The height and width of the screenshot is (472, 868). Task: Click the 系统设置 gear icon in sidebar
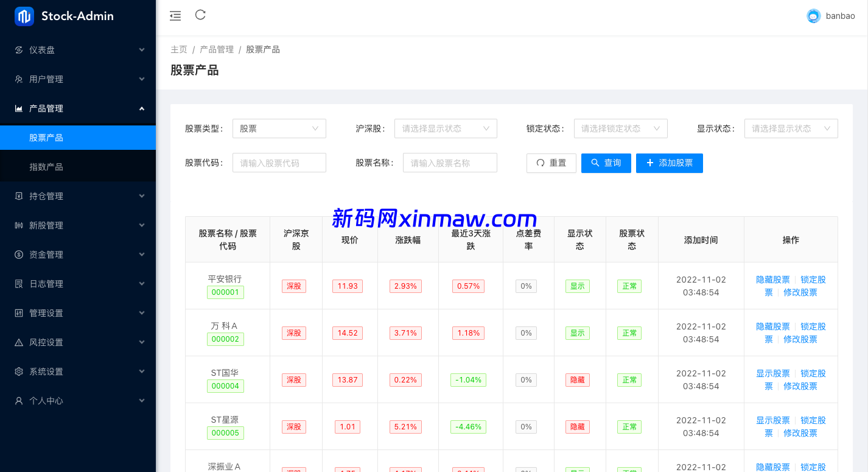19,372
